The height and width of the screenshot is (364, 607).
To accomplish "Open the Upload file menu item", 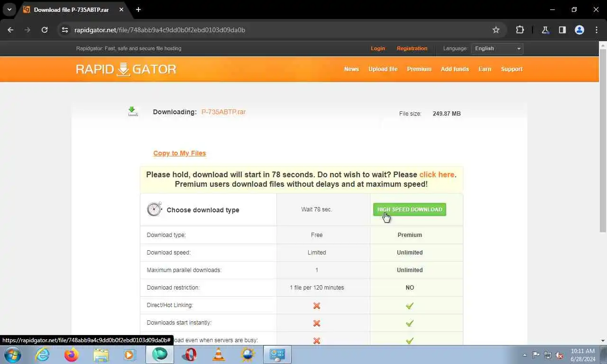I will [x=383, y=69].
